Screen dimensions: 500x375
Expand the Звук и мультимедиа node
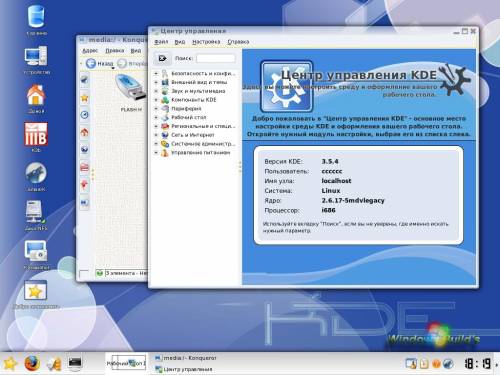pos(156,91)
